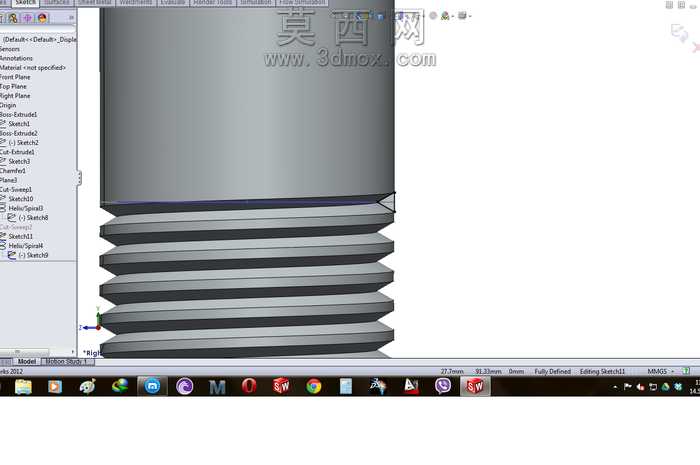700x465 pixels.
Task: Select Front Plane in the feature tree
Action: click(x=15, y=77)
